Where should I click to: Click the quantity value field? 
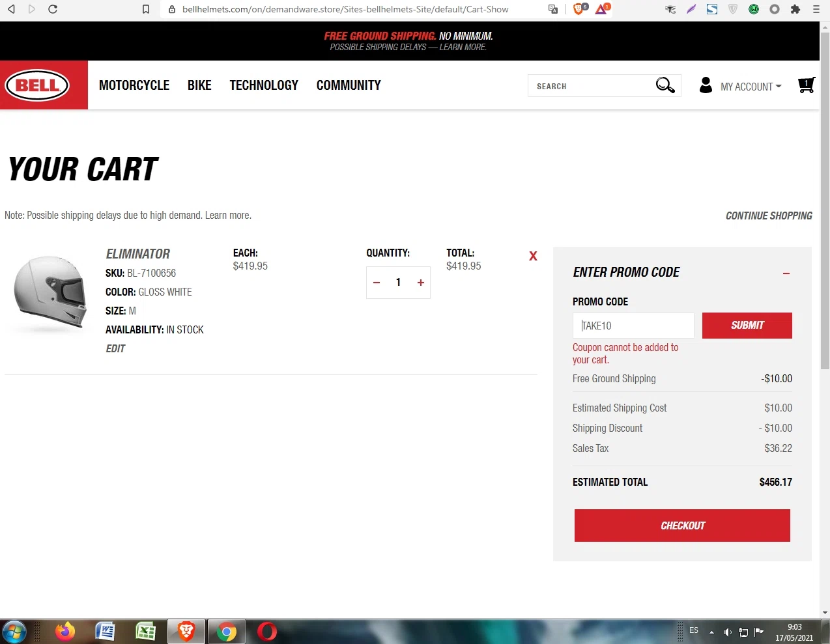click(398, 283)
